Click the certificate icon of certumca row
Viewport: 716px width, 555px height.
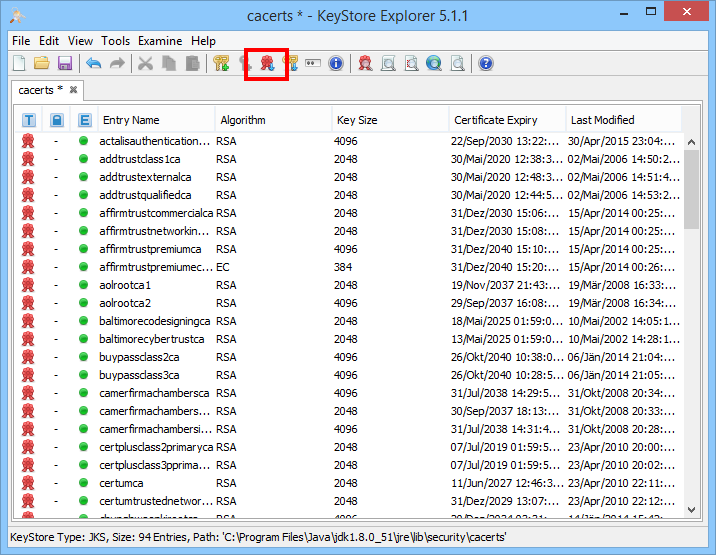[28, 483]
